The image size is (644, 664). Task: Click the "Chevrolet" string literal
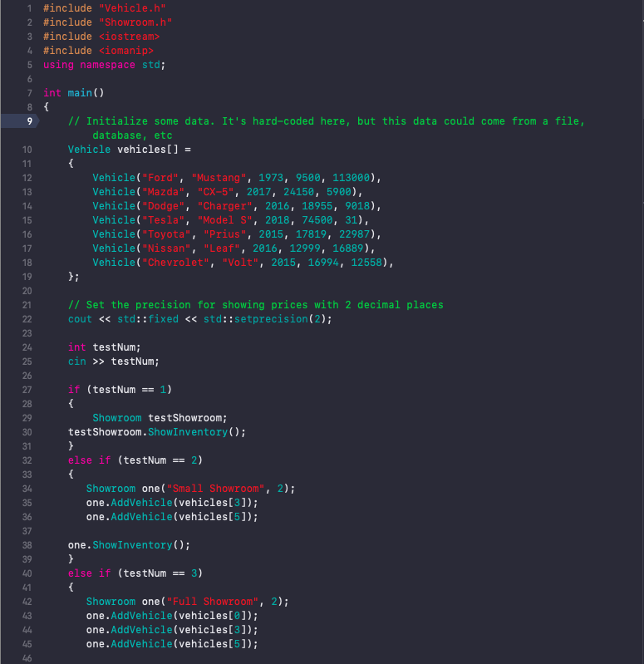(175, 263)
